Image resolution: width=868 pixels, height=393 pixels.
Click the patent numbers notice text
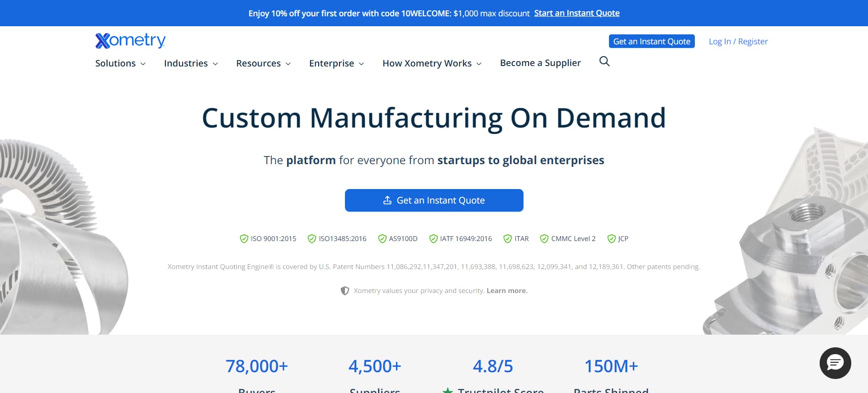pos(434,267)
